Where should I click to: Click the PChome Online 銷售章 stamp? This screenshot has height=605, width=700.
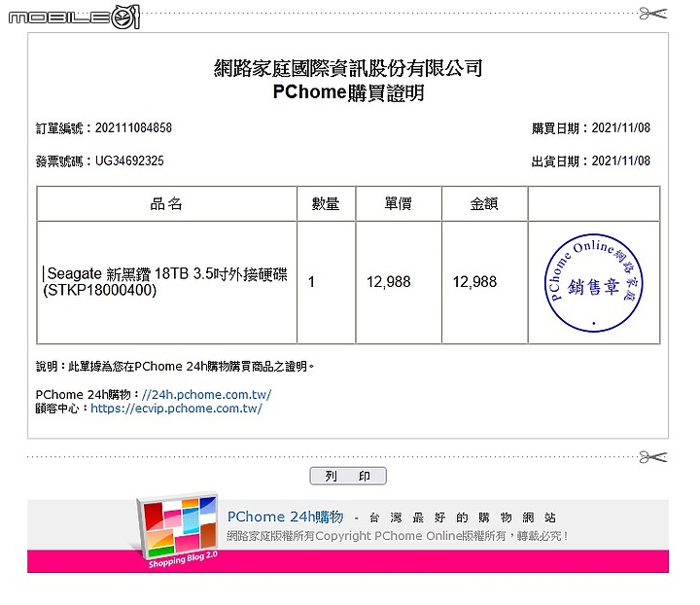point(593,283)
